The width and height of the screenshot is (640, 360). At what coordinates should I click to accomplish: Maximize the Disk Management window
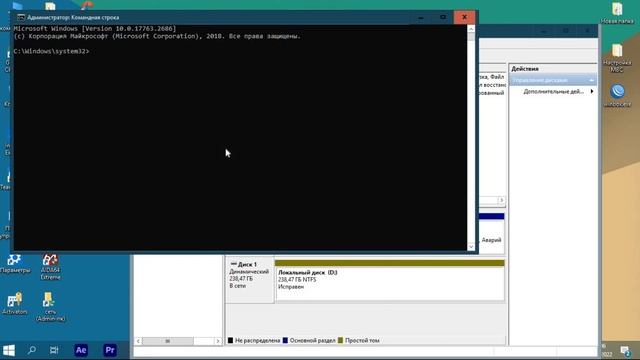pos(566,31)
